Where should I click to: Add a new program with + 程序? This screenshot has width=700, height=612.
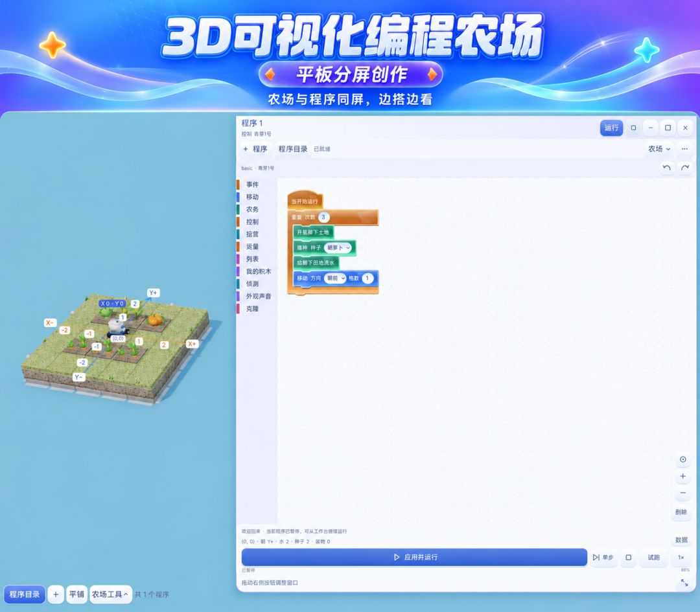[x=255, y=149]
